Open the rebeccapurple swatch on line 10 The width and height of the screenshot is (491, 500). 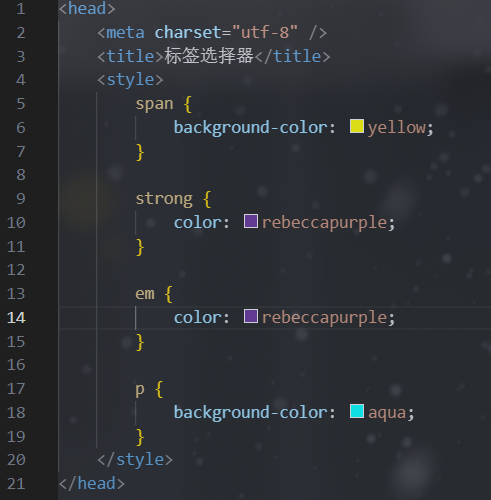[x=251, y=221]
